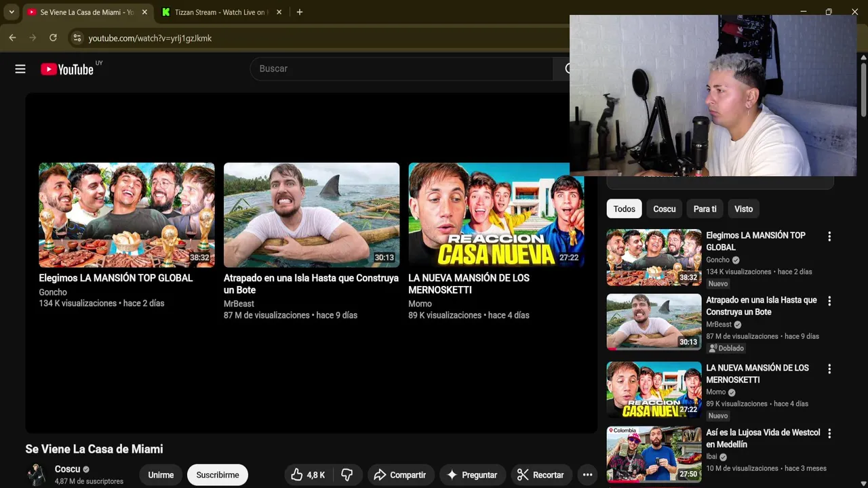Open the Coscu channel name link
The height and width of the screenshot is (488, 868).
pos(67,469)
